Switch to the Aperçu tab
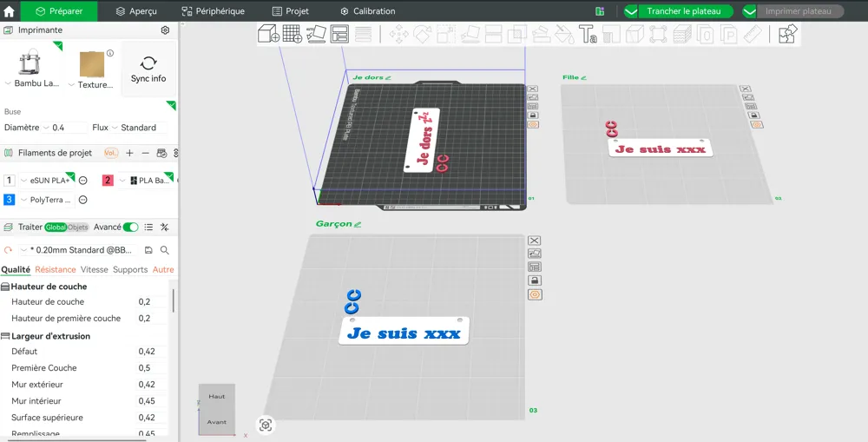 point(136,11)
